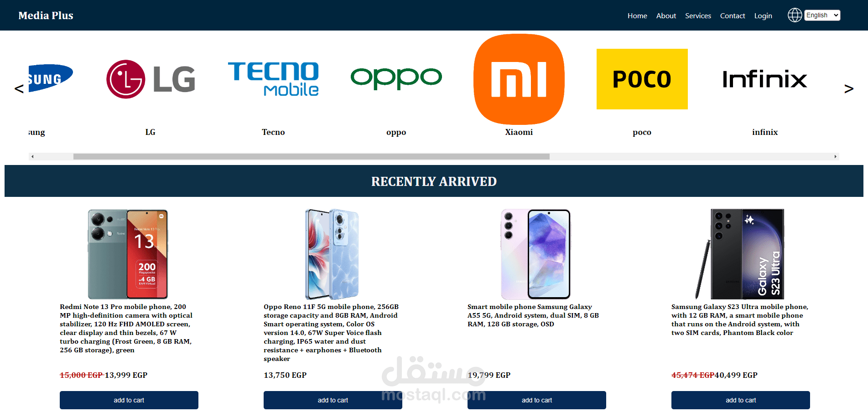The width and height of the screenshot is (868, 412).
Task: Open the Samsung Galaxy A55 product image
Action: pyautogui.click(x=536, y=254)
